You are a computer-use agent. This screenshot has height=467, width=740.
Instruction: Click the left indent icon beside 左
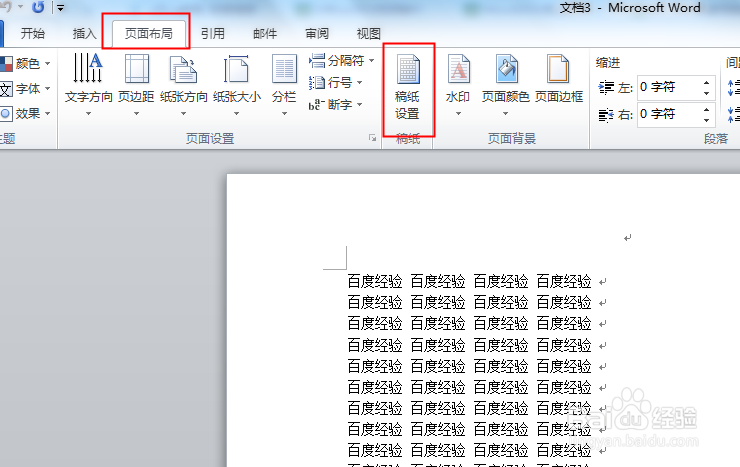click(x=606, y=88)
